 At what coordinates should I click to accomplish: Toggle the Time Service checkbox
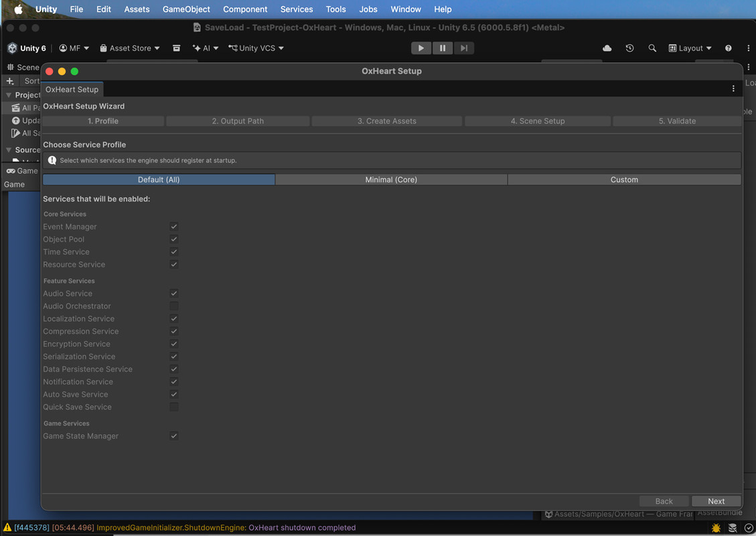[174, 252]
